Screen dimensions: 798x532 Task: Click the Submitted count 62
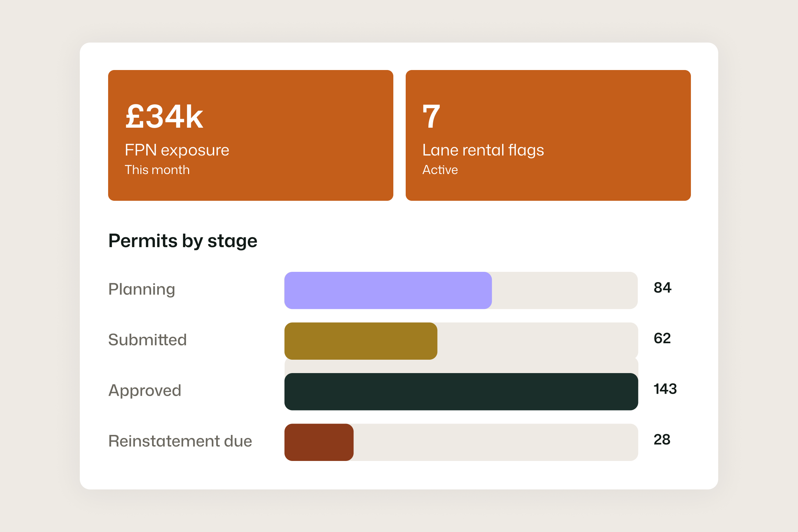click(x=662, y=338)
